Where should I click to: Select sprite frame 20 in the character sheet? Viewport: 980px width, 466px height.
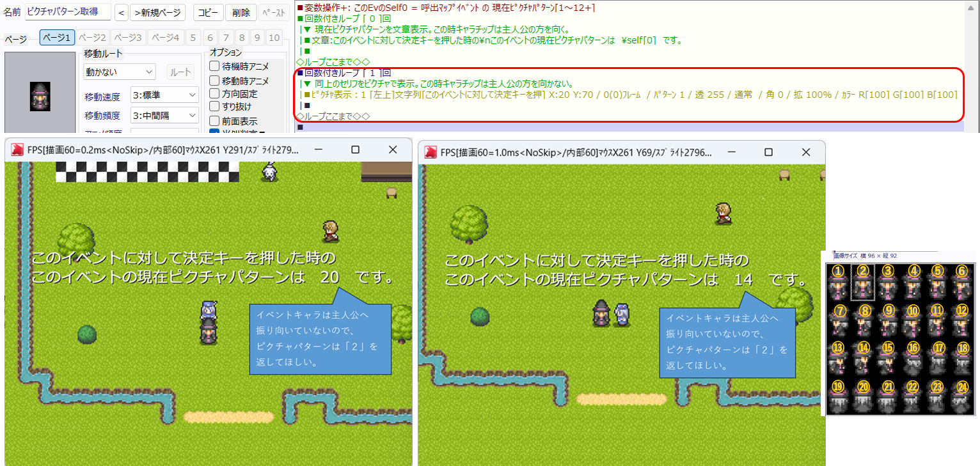pyautogui.click(x=863, y=396)
